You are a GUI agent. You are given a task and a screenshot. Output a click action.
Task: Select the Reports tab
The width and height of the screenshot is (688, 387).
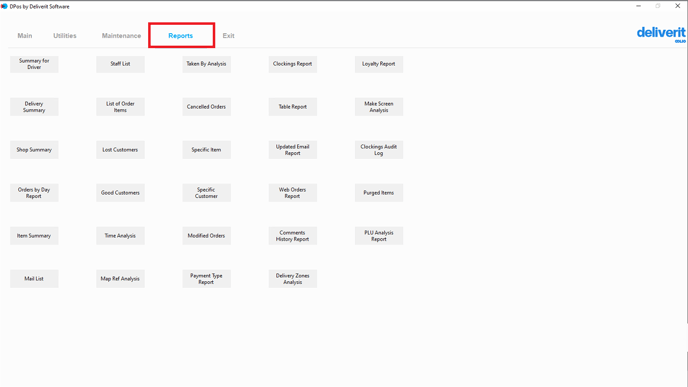pyautogui.click(x=181, y=36)
